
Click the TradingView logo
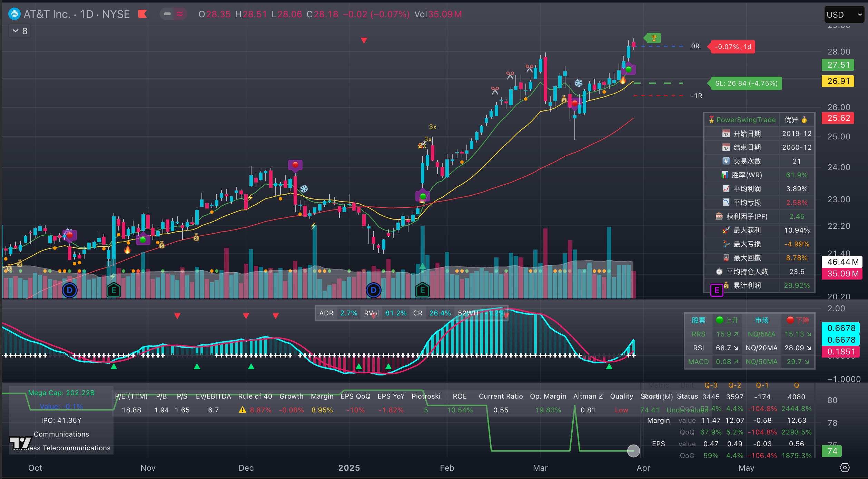point(20,442)
